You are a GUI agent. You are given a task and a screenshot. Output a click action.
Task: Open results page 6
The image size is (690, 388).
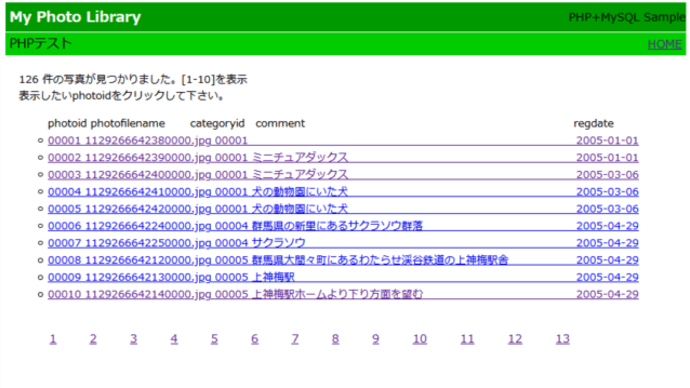point(255,339)
